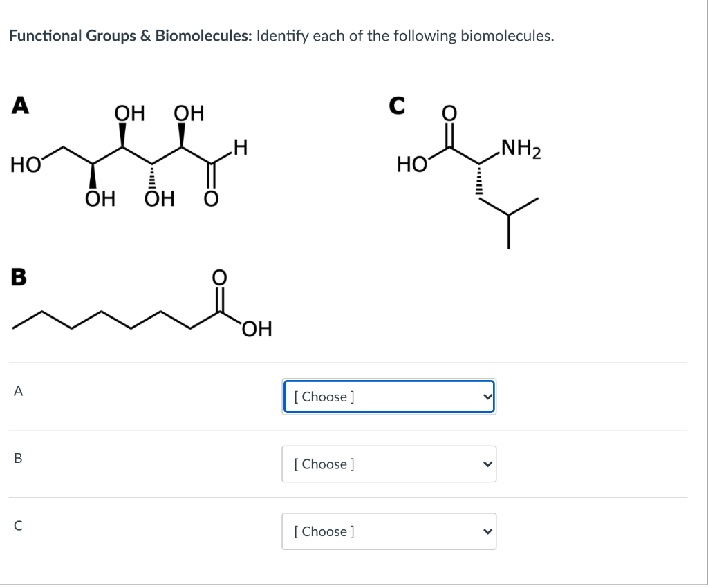Click the NH2 group on molecule C
708x588 pixels.
click(x=520, y=149)
